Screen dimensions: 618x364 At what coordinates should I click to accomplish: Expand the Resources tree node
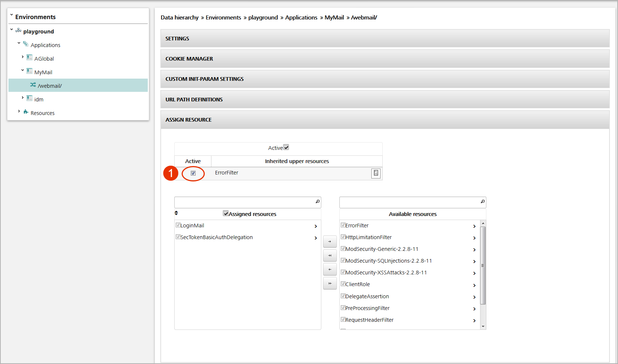(19, 111)
